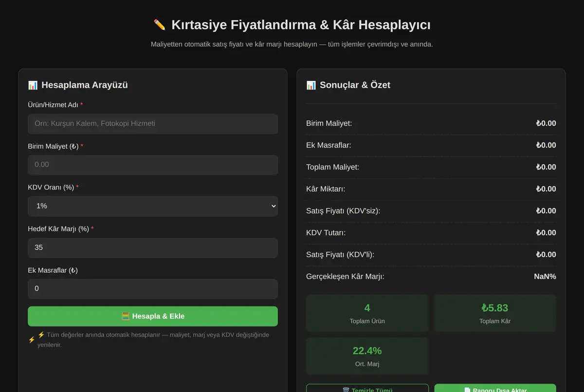Click the Raporu Dışa Aktar button
The width and height of the screenshot is (584, 392).
[x=495, y=388]
